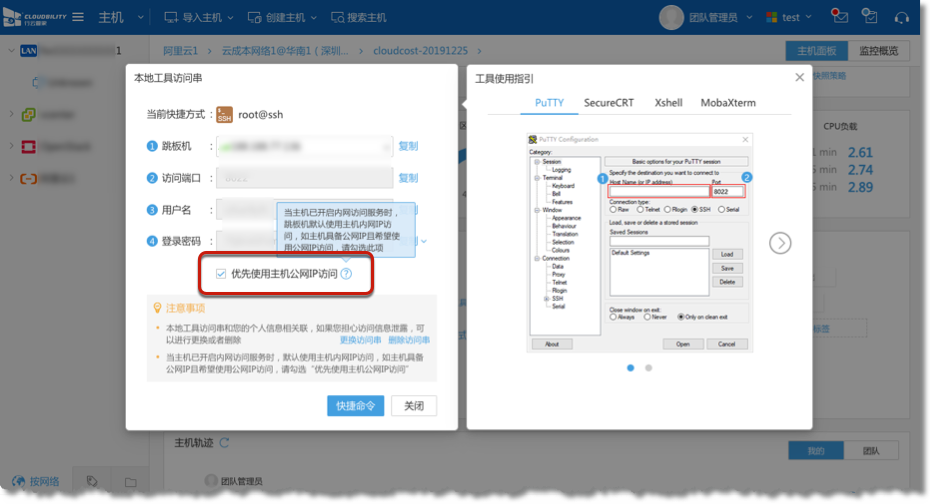Image resolution: width=930 pixels, height=504 pixels.
Task: Select the MobaXterm tab
Action: pyautogui.click(x=728, y=103)
